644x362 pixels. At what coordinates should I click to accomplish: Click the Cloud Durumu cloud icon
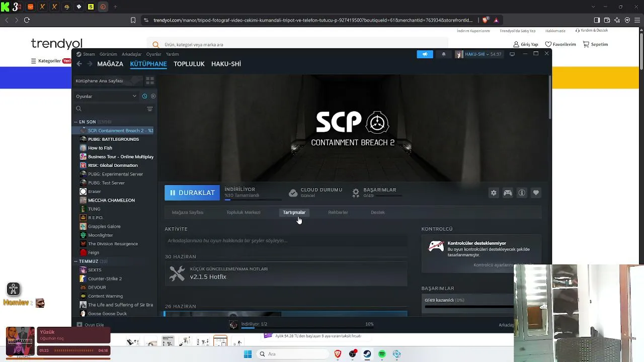[x=293, y=193]
